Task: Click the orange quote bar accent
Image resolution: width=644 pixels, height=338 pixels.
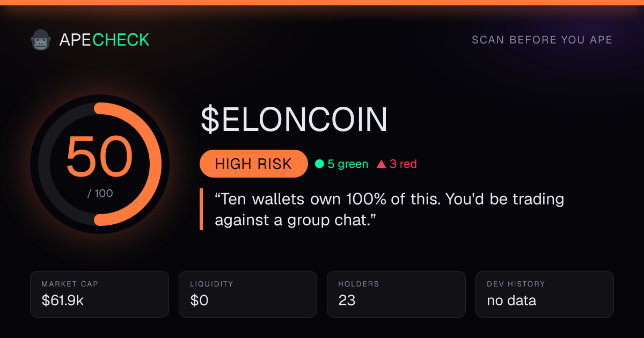Action: [x=201, y=209]
